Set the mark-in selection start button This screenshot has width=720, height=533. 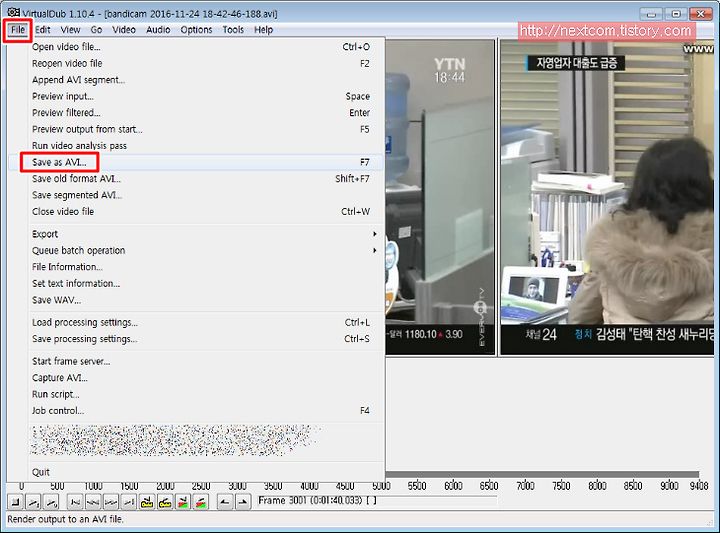coord(225,502)
